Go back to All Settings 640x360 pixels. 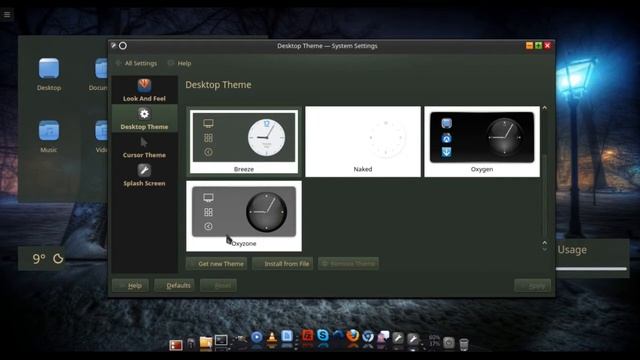tap(137, 63)
